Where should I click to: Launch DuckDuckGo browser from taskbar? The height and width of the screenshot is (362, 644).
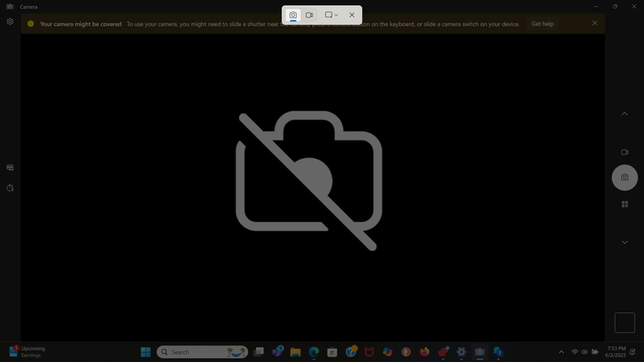tap(407, 352)
